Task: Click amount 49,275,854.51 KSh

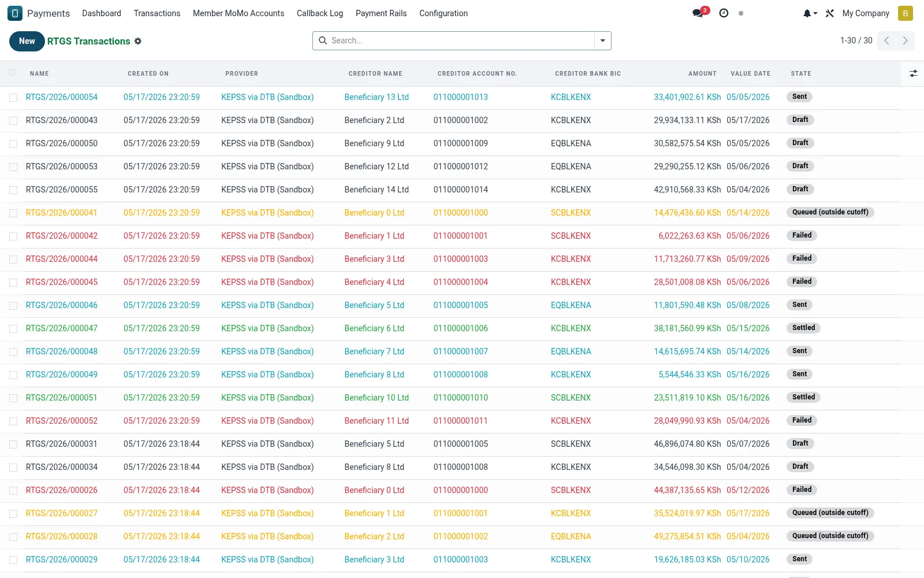Action: (x=687, y=536)
